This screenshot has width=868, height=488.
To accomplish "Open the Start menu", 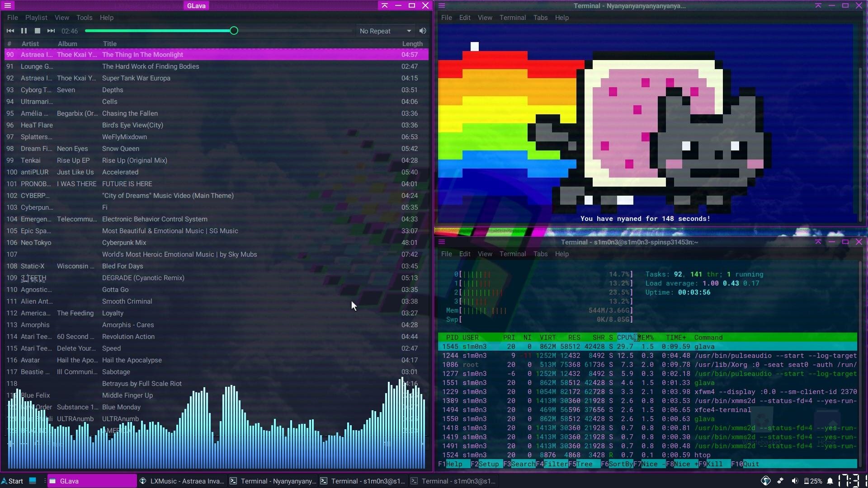I will 12,481.
